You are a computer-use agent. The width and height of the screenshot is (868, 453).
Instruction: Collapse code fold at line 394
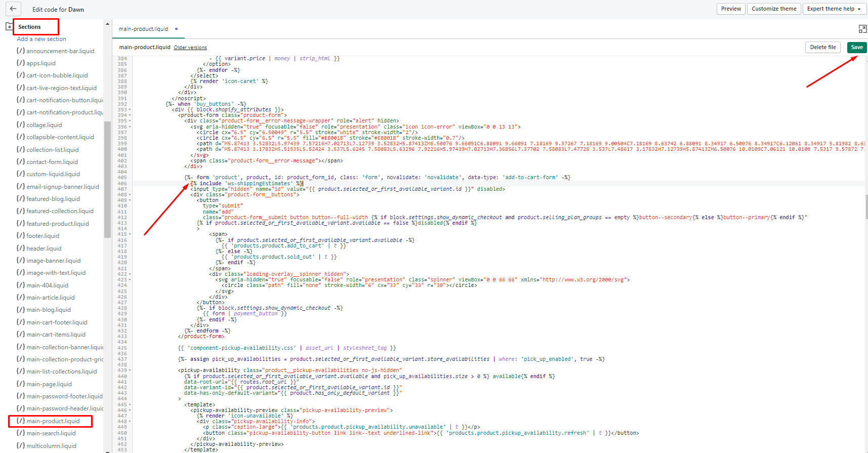click(x=130, y=115)
